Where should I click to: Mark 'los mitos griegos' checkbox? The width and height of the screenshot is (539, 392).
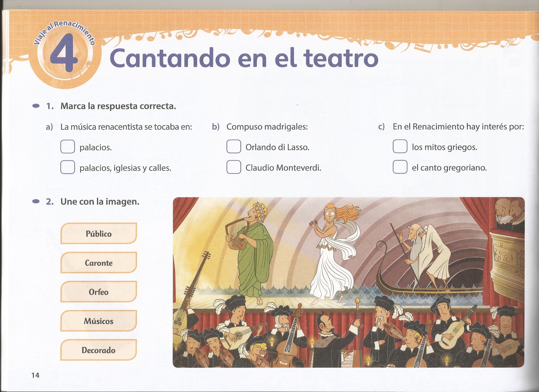pos(400,146)
